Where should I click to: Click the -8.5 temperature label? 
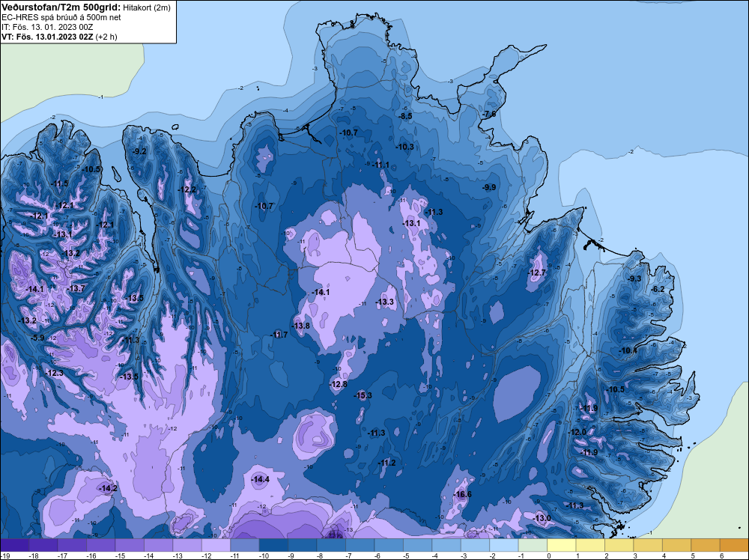pyautogui.click(x=405, y=116)
